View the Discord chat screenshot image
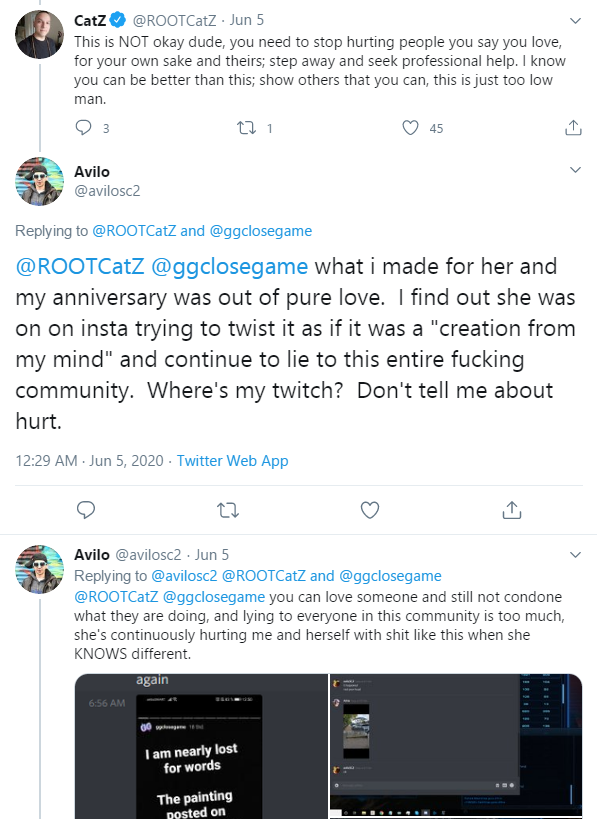The image size is (597, 819). [x=456, y=746]
